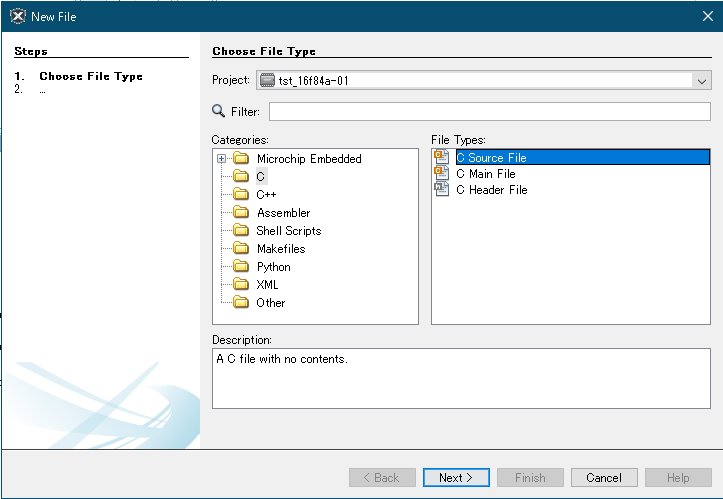Click the Assembler folder icon
The height and width of the screenshot is (499, 723).
click(x=241, y=212)
